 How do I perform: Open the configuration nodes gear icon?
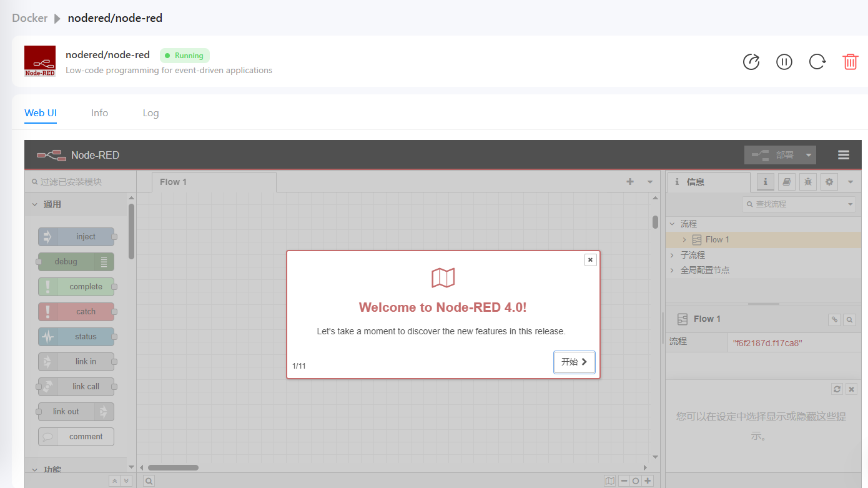tap(829, 182)
